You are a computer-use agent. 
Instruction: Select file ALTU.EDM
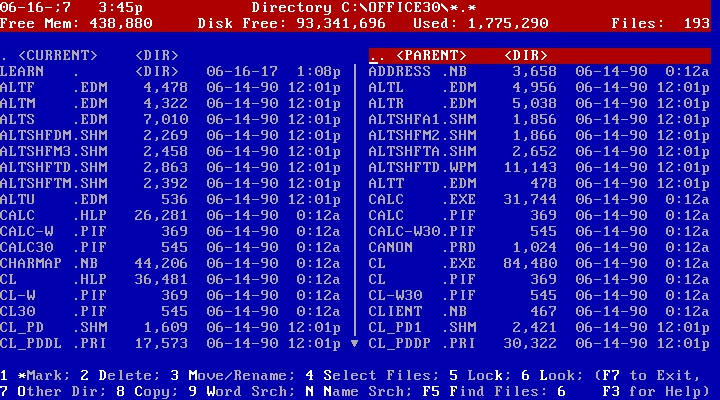tap(171, 200)
